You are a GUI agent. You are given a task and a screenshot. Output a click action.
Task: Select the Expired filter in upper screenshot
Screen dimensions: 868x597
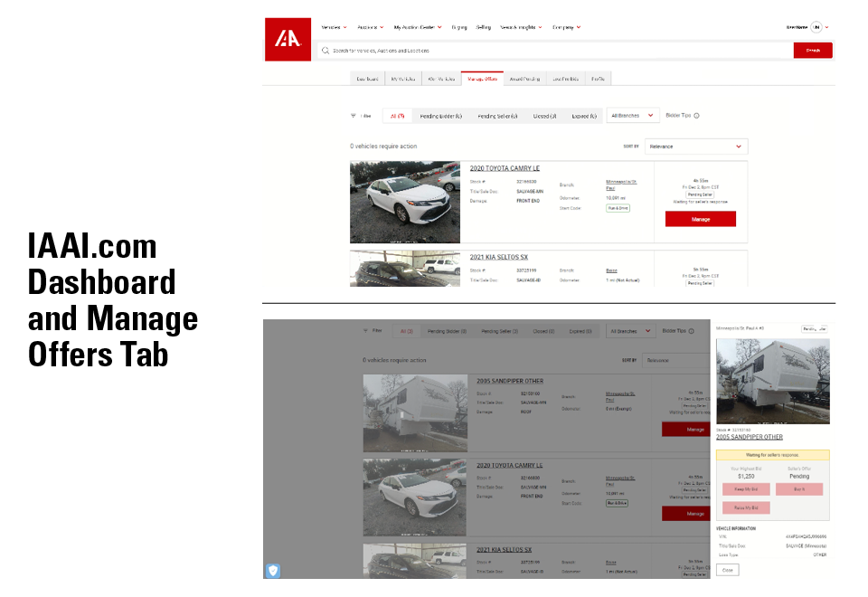584,116
